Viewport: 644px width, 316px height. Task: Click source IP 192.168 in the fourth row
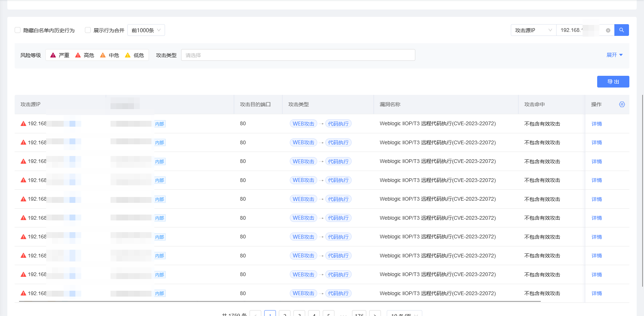point(37,180)
